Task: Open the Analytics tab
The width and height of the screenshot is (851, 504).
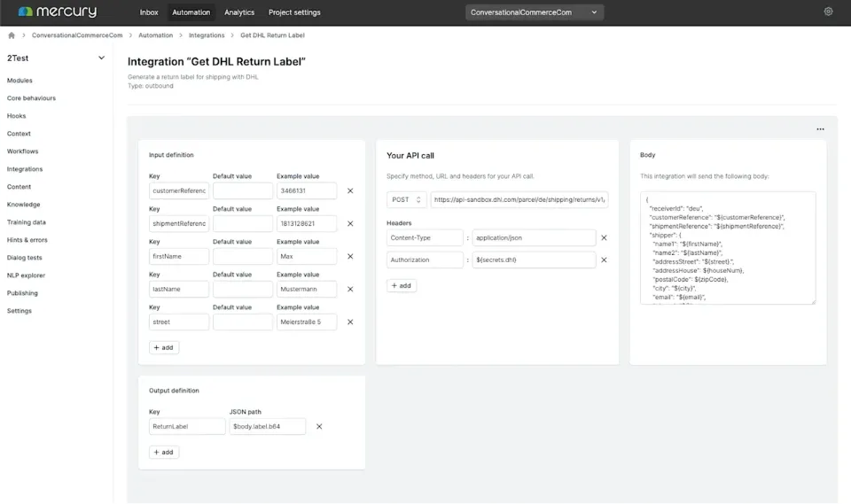Action: [x=239, y=12]
